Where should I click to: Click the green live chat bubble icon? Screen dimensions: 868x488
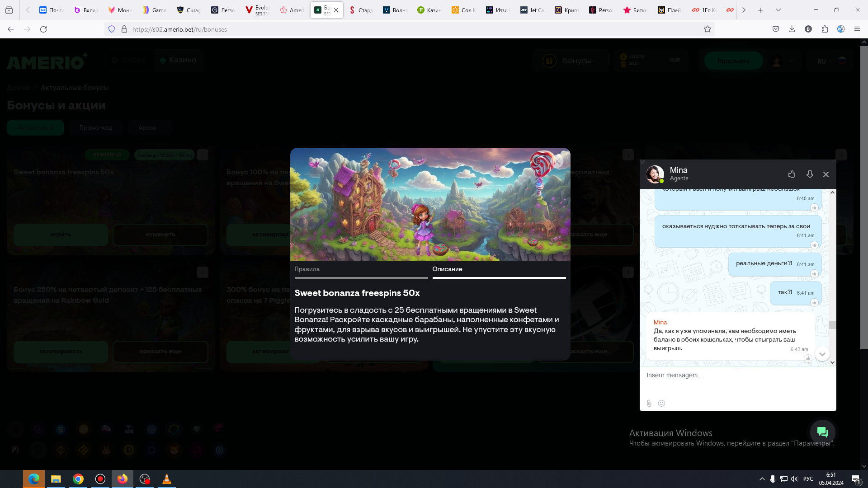click(x=822, y=432)
